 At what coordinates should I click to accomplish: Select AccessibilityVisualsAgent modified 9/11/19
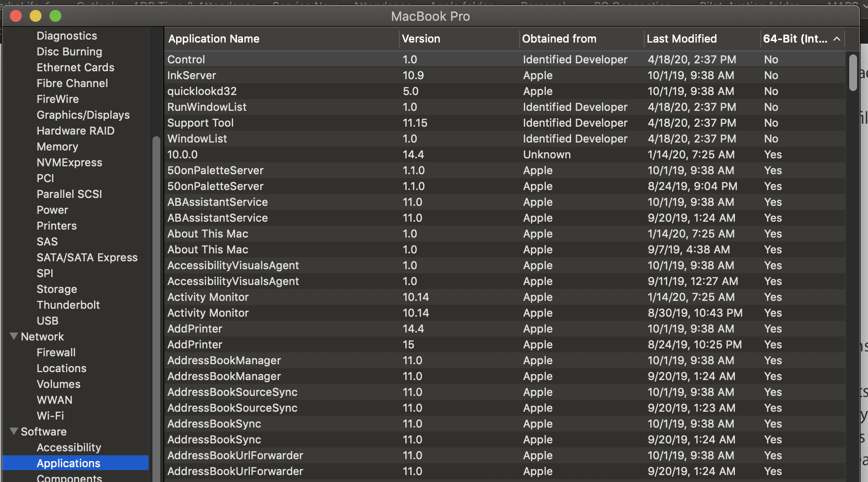(505, 281)
